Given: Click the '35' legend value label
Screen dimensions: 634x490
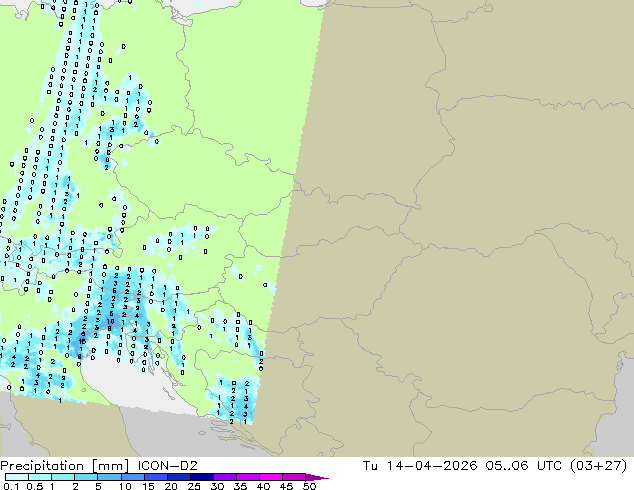Looking at the screenshot, I should [x=240, y=486].
